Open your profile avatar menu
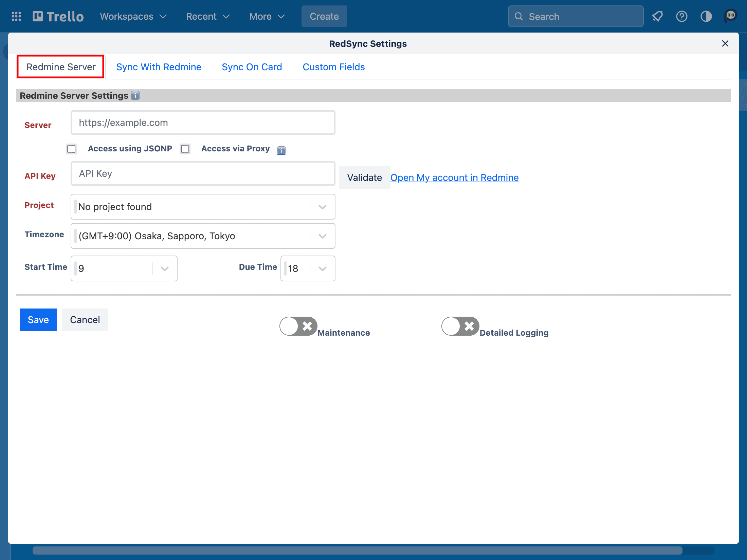Viewport: 747px width, 560px height. tap(730, 15)
